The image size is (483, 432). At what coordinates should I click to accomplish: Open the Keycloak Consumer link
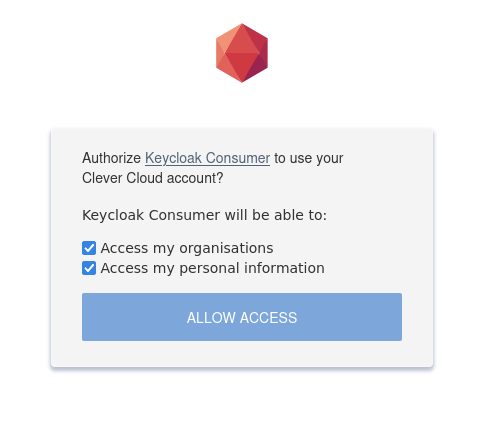coord(207,158)
